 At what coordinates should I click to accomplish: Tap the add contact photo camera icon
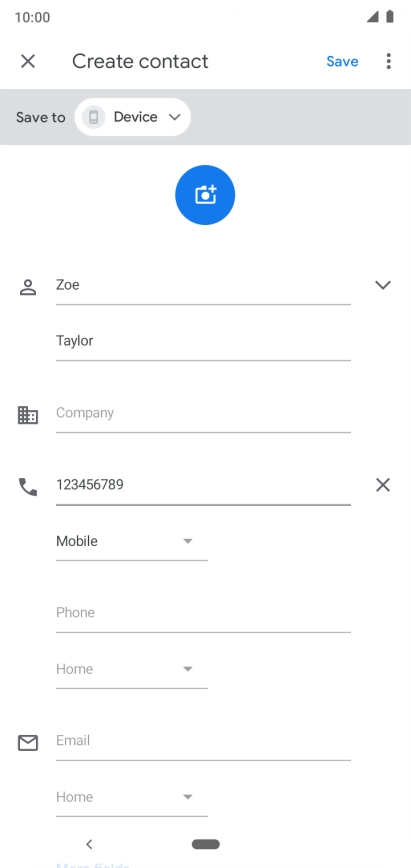205,195
